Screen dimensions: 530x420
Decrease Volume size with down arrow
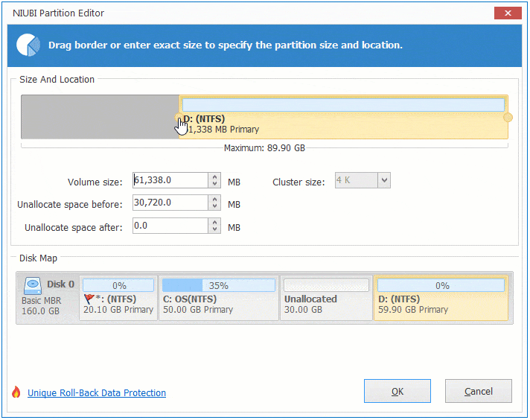coord(214,184)
